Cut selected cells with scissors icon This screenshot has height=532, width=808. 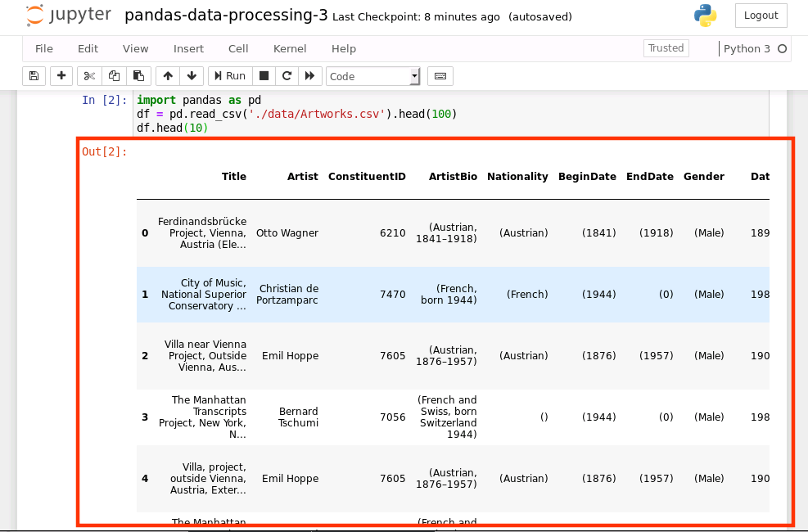(x=89, y=76)
